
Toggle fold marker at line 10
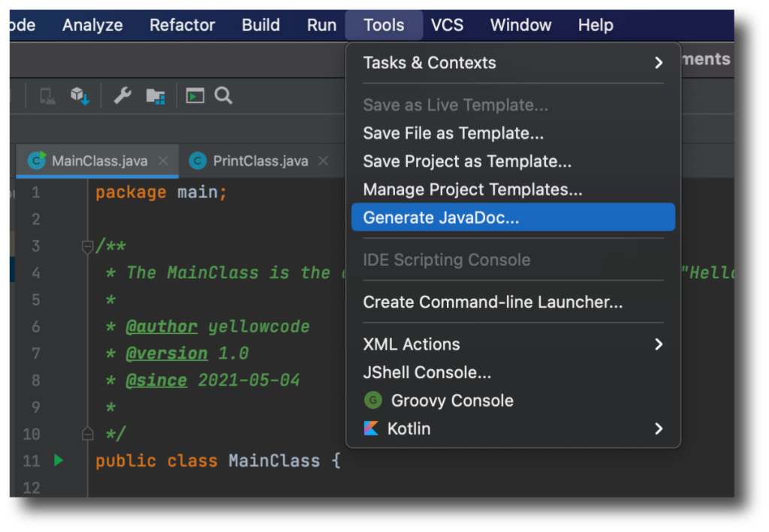88,433
